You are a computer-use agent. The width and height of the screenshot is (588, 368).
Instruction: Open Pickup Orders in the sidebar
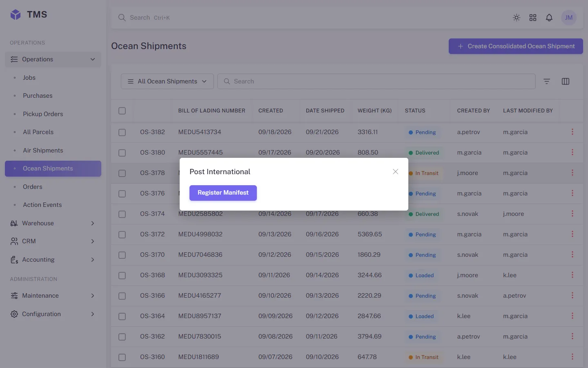point(53,114)
